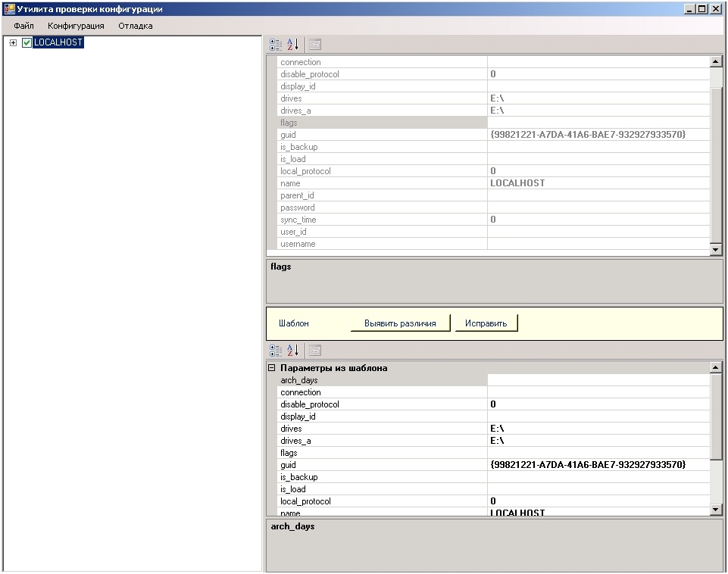Click lower grid scrollbar down arrow
The width and height of the screenshot is (728, 574).
point(715,510)
